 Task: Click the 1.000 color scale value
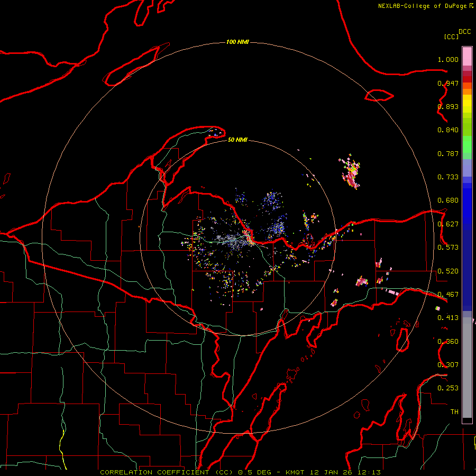coord(448,59)
